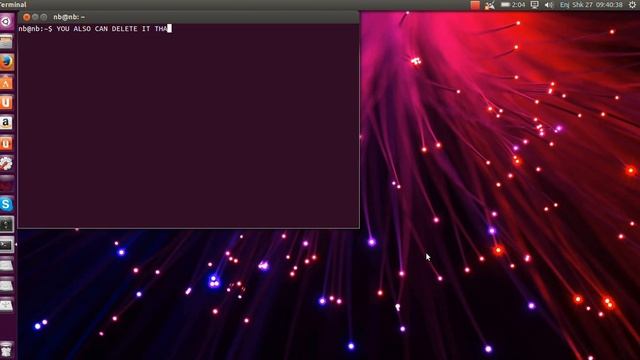
Task: Open the session gear menu in top panel
Action: click(632, 4)
